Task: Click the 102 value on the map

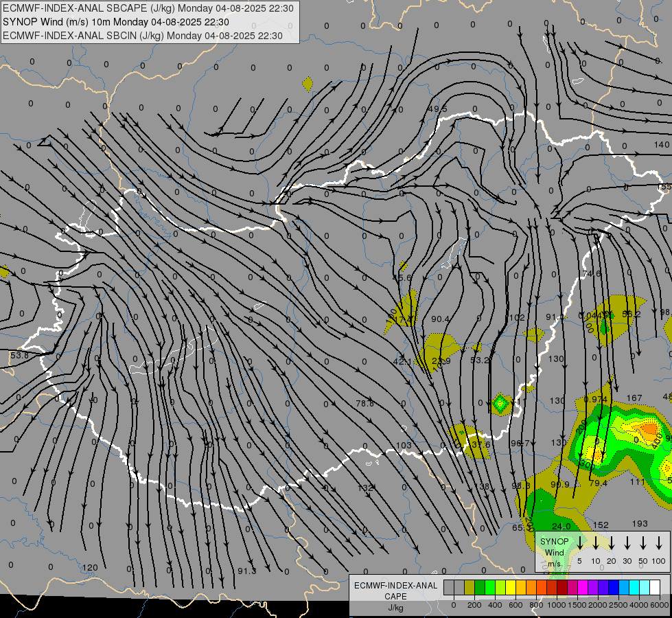Action: pos(517,317)
